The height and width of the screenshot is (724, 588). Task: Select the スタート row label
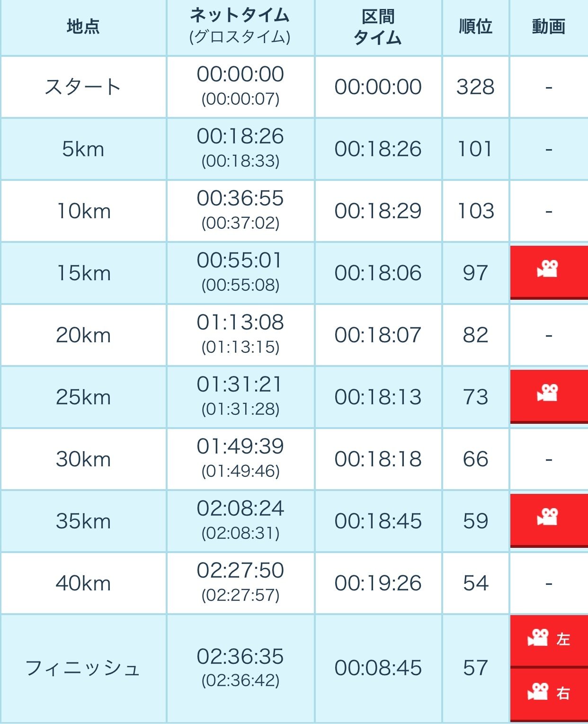[83, 87]
